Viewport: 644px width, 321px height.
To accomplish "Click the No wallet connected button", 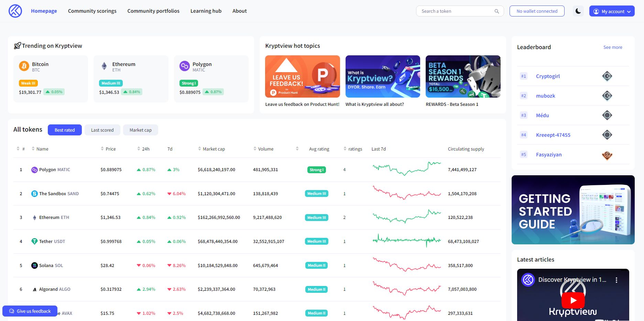I will tap(537, 11).
